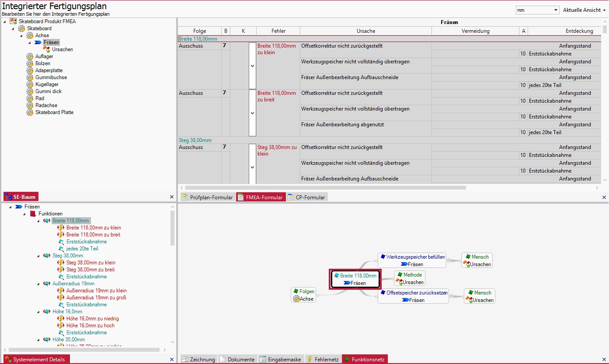The height and width of the screenshot is (364, 609).
Task: Collapse the Steg 38,00mm function node
Action: [38, 256]
